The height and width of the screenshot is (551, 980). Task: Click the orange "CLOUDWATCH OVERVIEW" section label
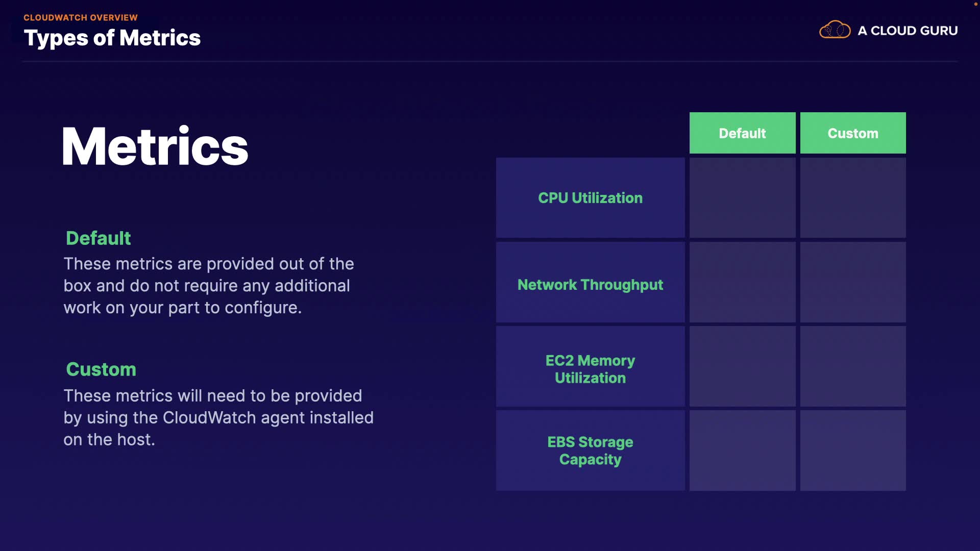[x=81, y=17]
